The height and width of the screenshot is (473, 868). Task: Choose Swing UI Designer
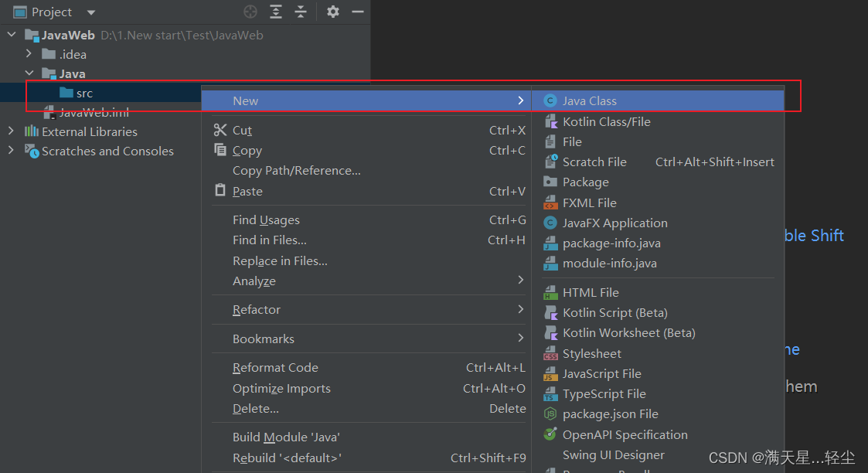[x=658, y=454]
